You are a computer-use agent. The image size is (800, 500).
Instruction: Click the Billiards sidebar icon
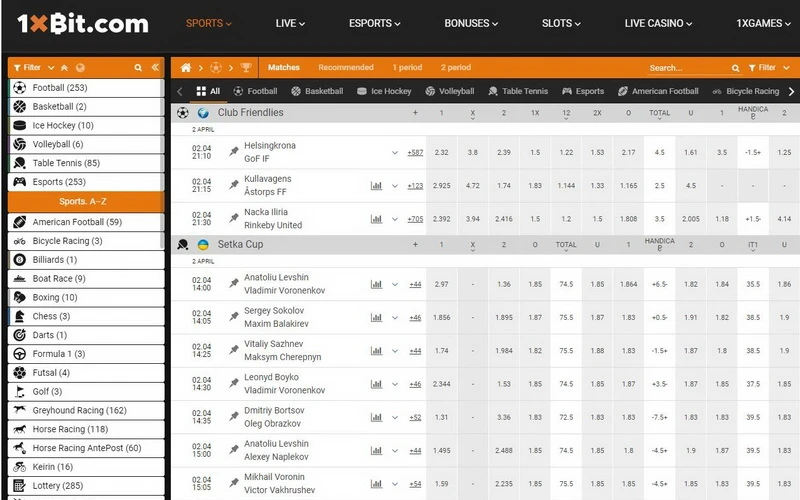(19, 260)
